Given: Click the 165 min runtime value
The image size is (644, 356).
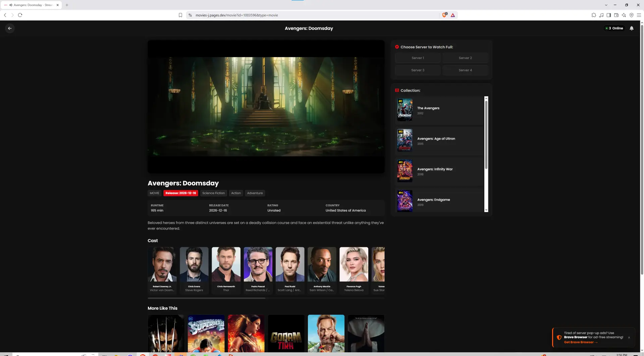Looking at the screenshot, I should 157,211.
